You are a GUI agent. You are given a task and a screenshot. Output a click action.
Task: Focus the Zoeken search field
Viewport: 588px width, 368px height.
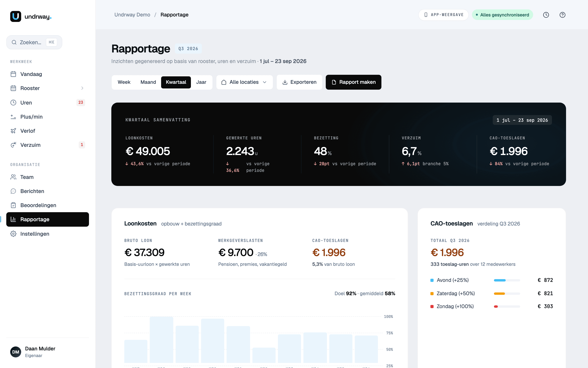34,42
